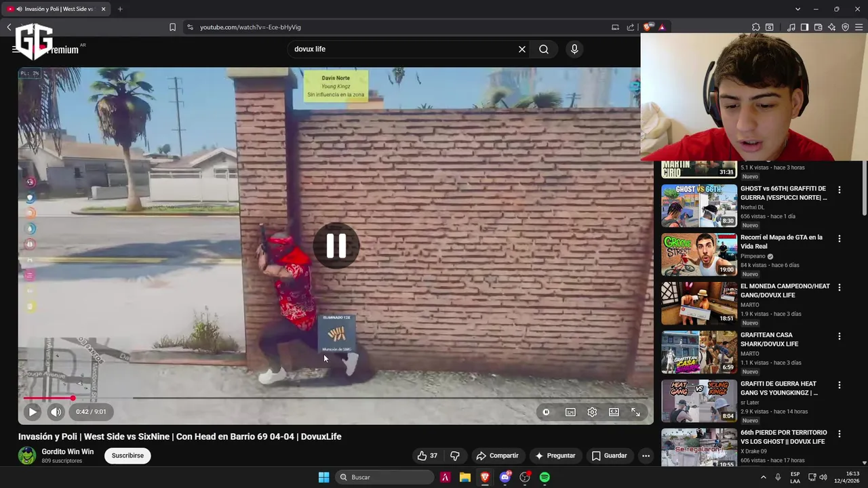
Task: Open a new browser tab
Action: [120, 9]
